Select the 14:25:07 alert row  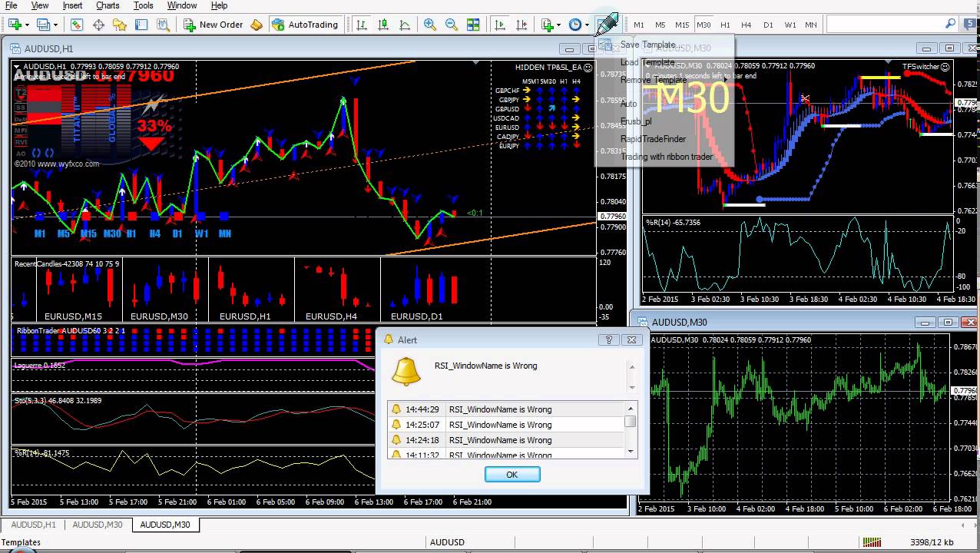click(507, 425)
